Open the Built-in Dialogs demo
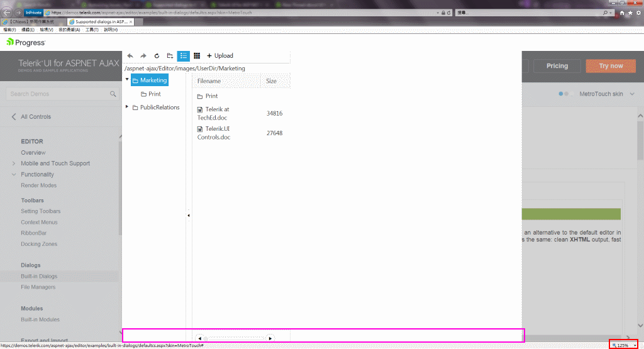The height and width of the screenshot is (349, 644). coord(39,276)
